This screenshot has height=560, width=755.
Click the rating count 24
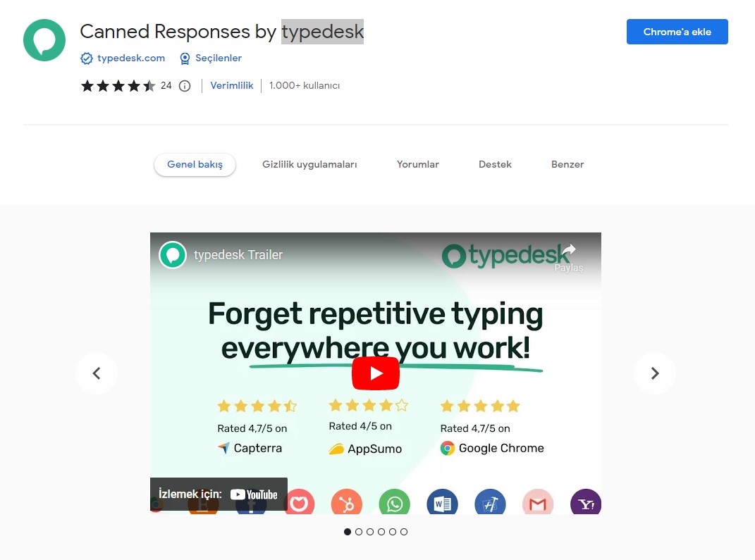[x=166, y=86]
